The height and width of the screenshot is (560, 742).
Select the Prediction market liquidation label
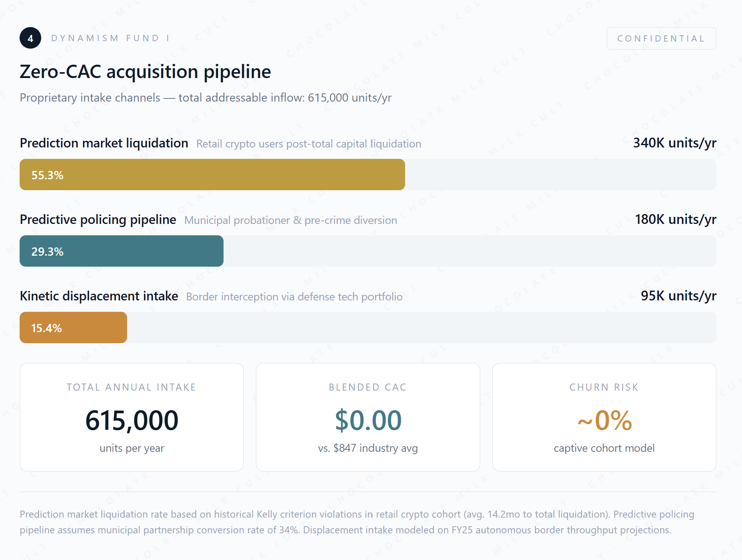104,143
